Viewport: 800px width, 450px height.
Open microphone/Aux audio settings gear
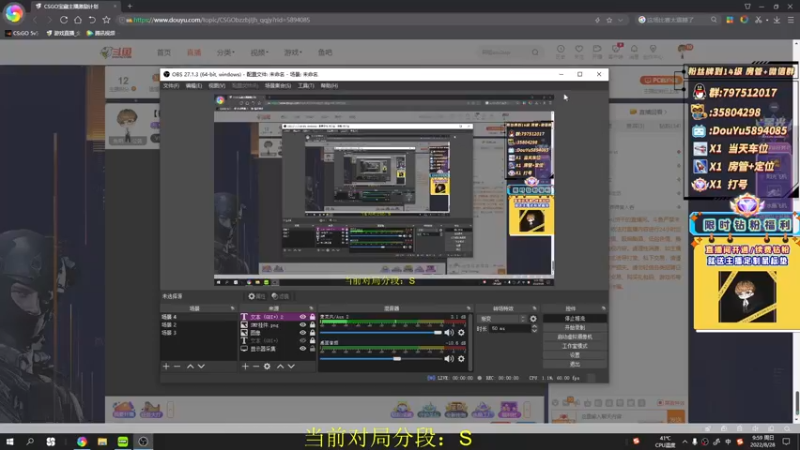(461, 333)
